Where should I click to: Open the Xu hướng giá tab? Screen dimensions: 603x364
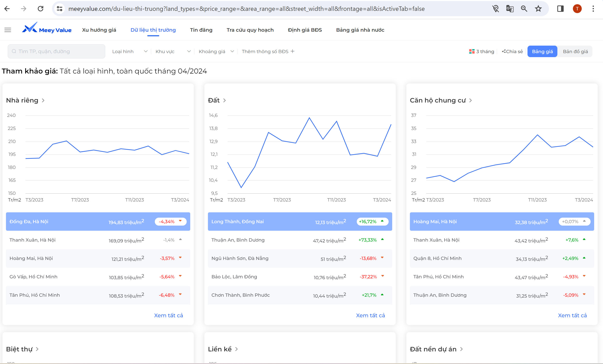coord(99,30)
